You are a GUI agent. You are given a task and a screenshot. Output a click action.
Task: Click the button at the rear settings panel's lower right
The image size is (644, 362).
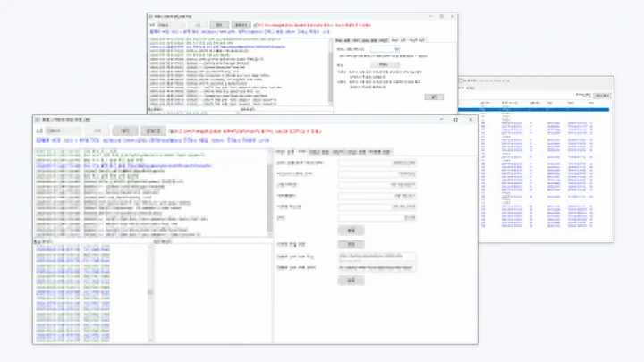click(x=434, y=97)
